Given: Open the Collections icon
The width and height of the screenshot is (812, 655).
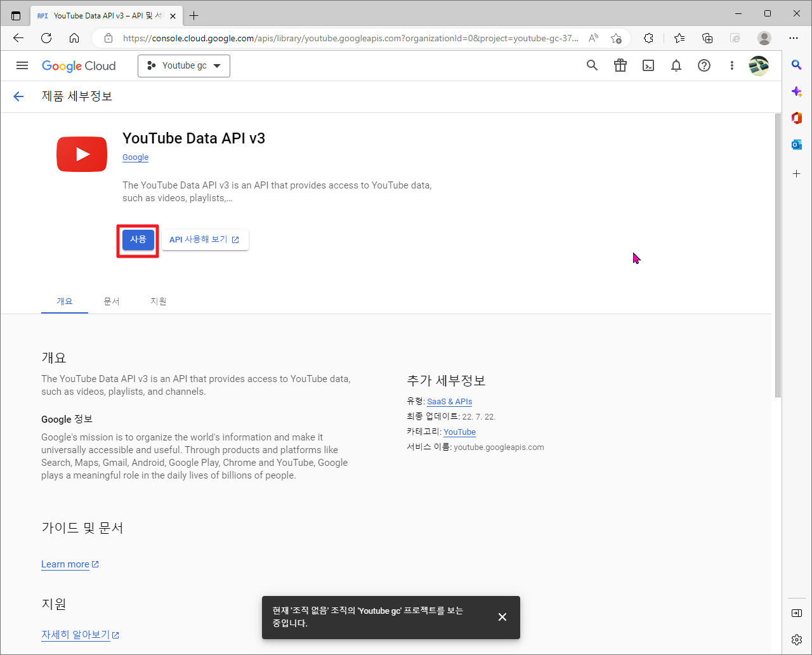Looking at the screenshot, I should click(707, 38).
